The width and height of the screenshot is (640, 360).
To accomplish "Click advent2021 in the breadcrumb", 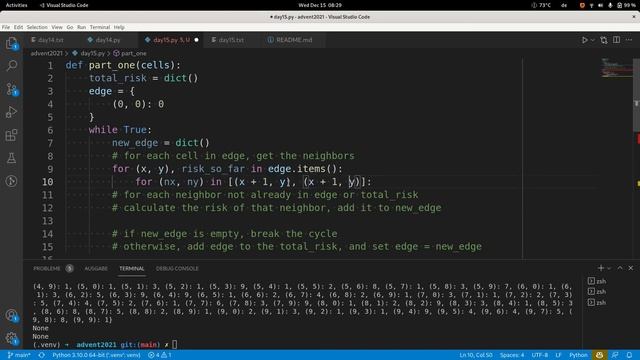I will pyautogui.click(x=47, y=53).
